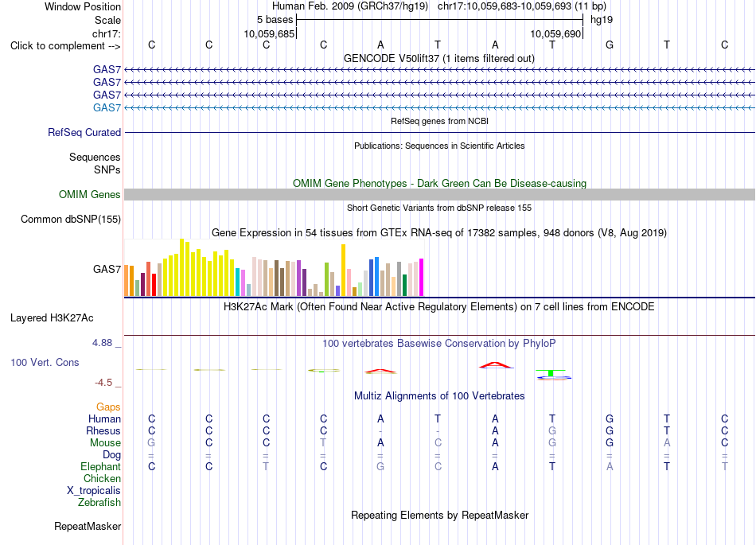756x545 pixels.
Task: Select the first T base in Mouse alignment row
Action: 323,443
